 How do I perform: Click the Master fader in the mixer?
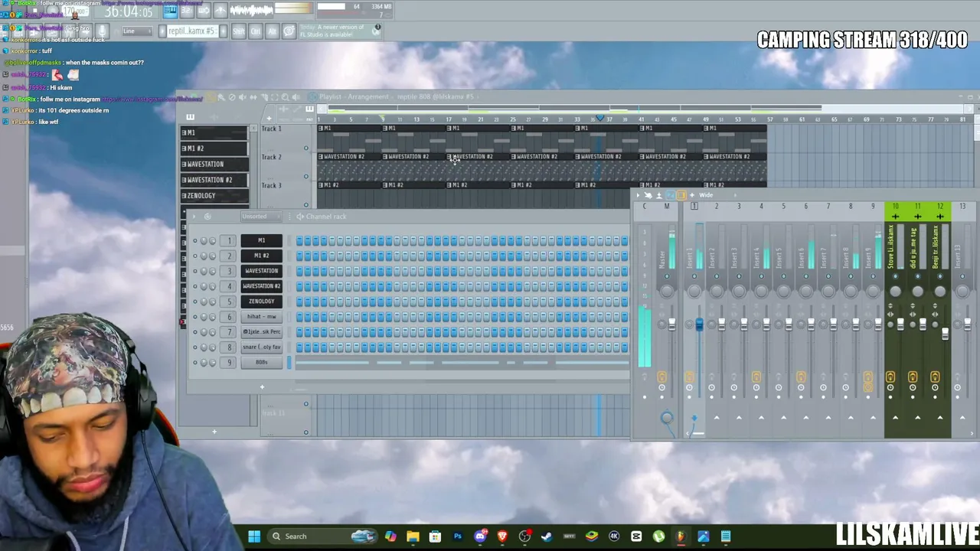672,325
